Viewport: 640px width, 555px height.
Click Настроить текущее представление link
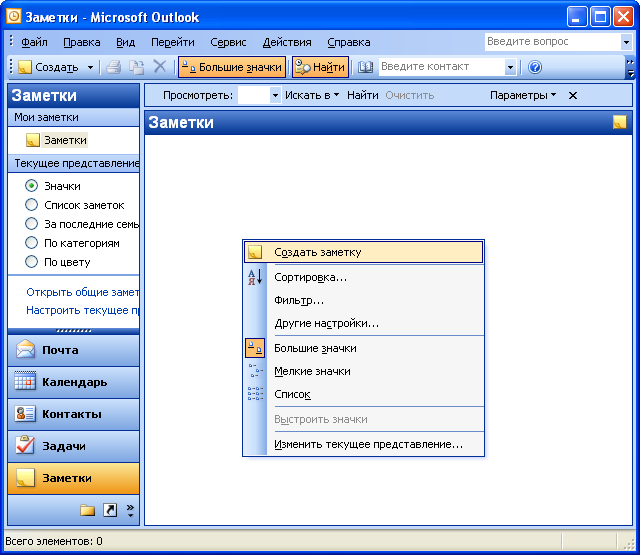[x=82, y=310]
